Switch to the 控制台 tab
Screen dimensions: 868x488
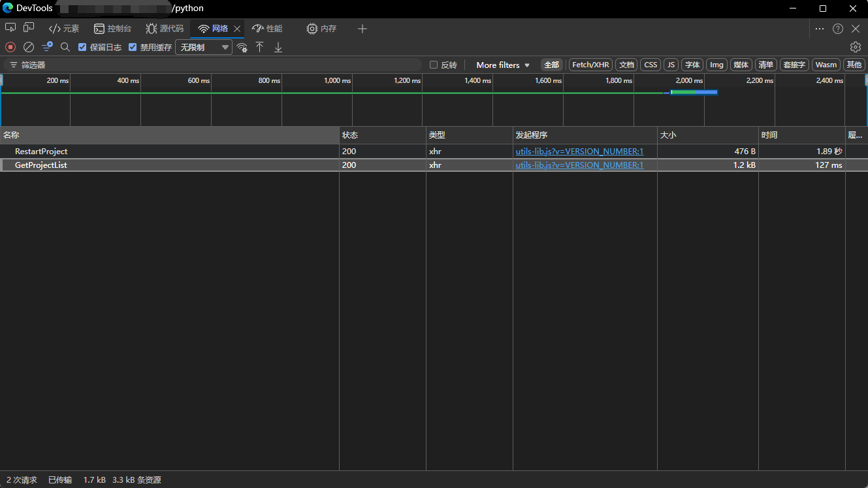click(x=112, y=28)
